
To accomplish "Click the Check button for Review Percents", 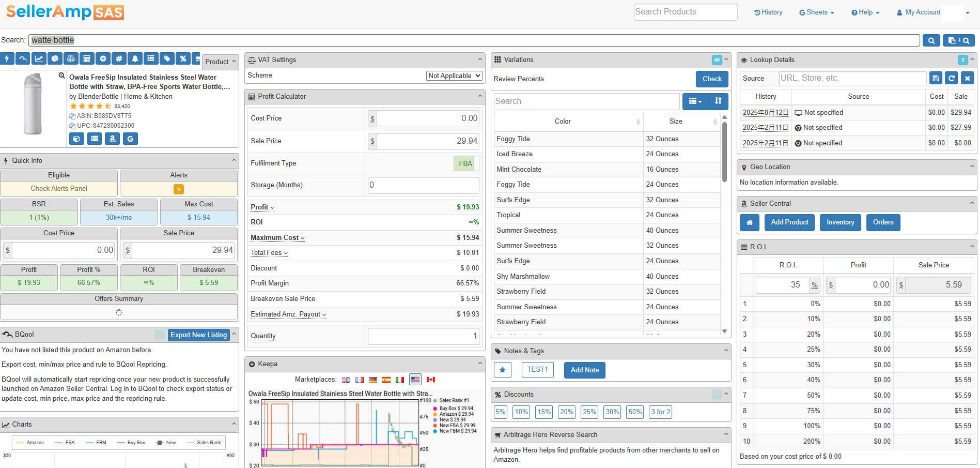I will [x=712, y=79].
